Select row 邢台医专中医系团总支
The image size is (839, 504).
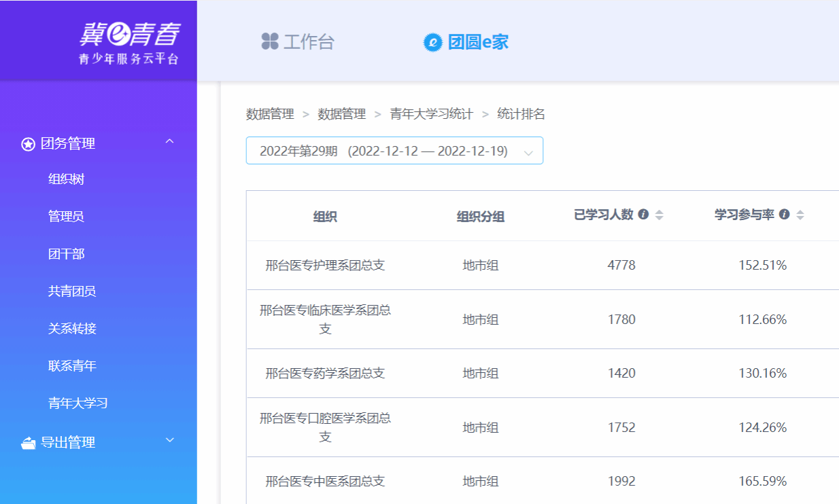(543, 481)
